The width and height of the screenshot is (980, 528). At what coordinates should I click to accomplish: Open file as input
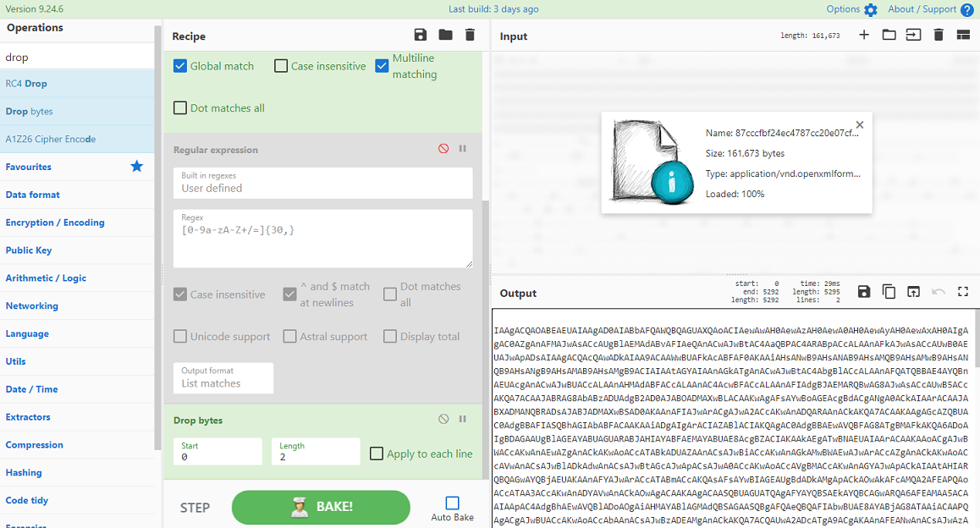pyautogui.click(x=913, y=35)
